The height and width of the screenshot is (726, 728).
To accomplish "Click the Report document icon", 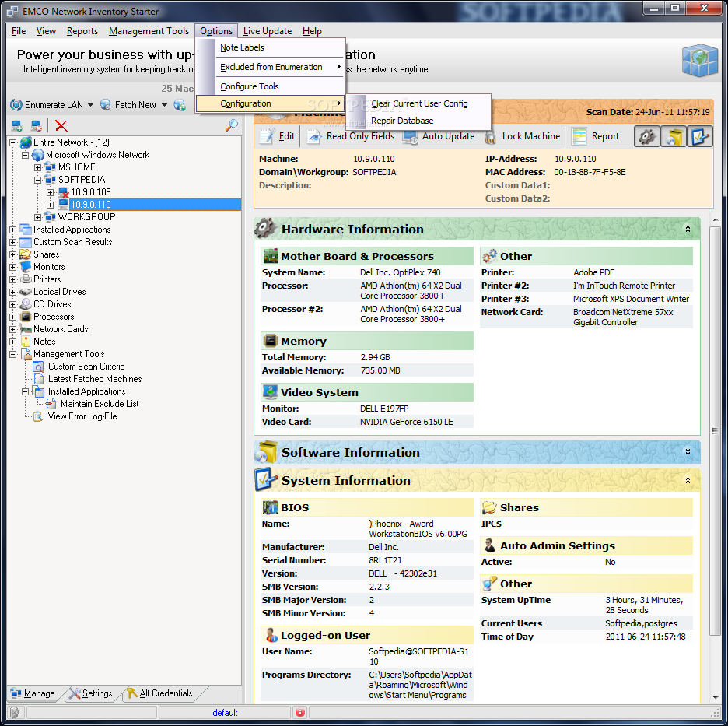I will pos(579,136).
